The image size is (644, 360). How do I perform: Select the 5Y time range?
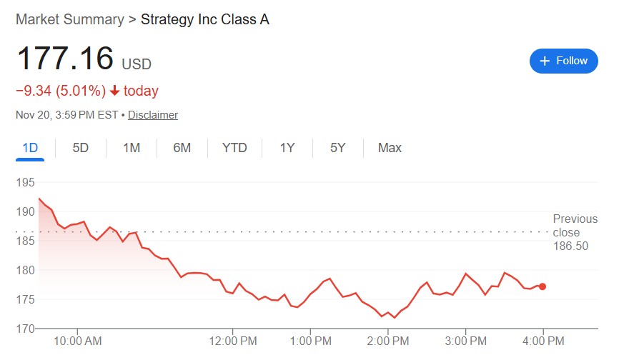(337, 148)
